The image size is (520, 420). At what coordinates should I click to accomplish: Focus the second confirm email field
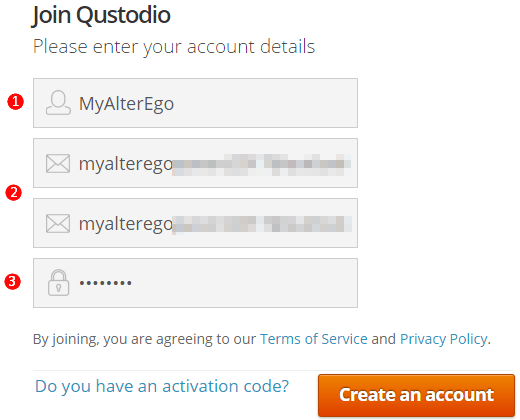coord(195,223)
